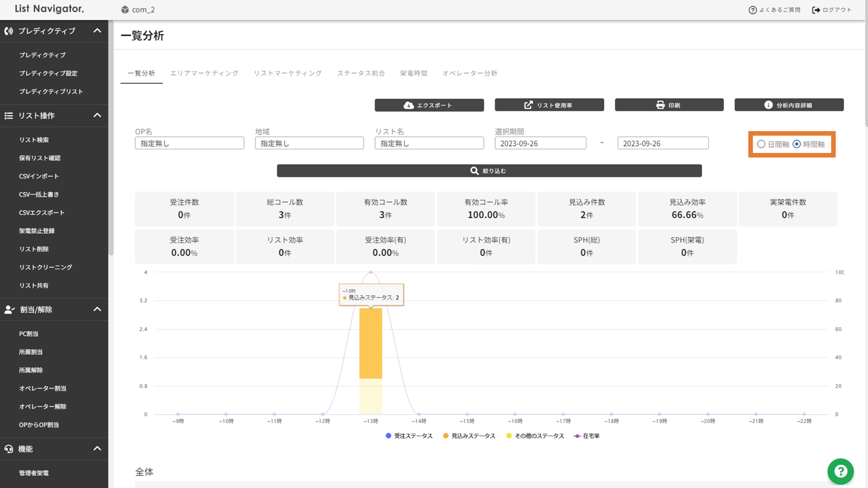Switch to the エリアマーケティング tab
Screen dimensions: 868x488
[x=204, y=73]
